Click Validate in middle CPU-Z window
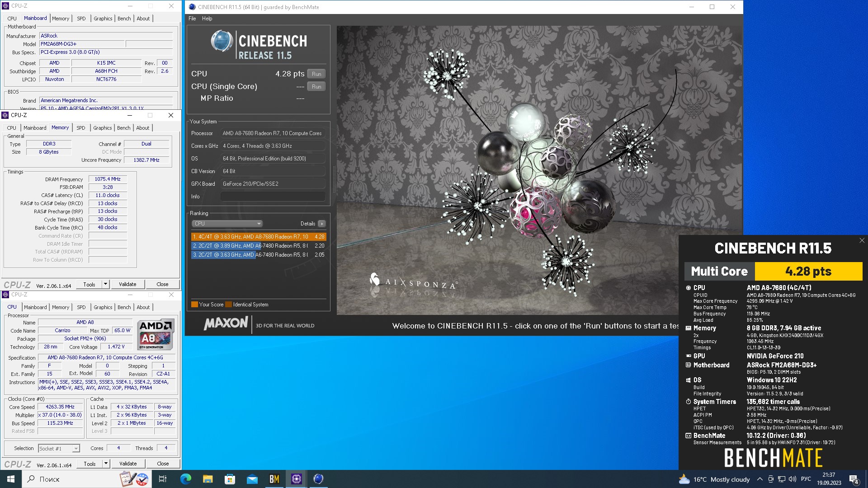868x488 pixels. pos(127,284)
